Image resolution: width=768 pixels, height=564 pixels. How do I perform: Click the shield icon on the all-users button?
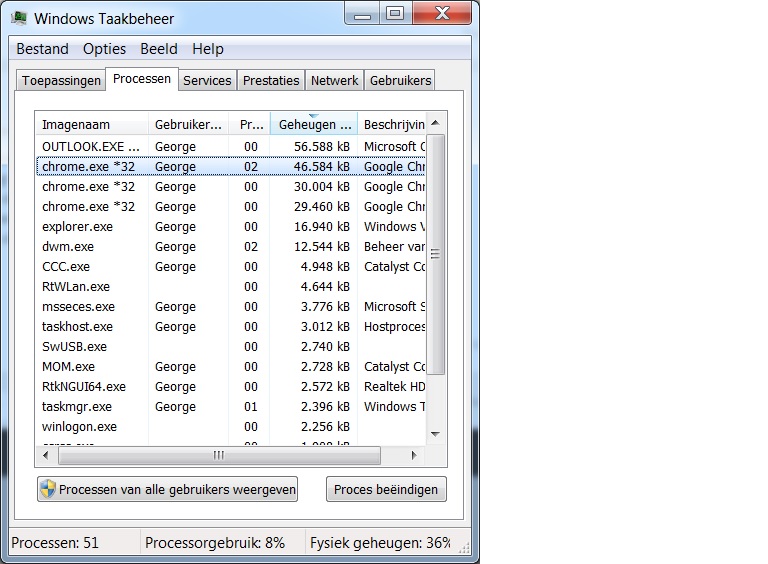click(x=48, y=489)
